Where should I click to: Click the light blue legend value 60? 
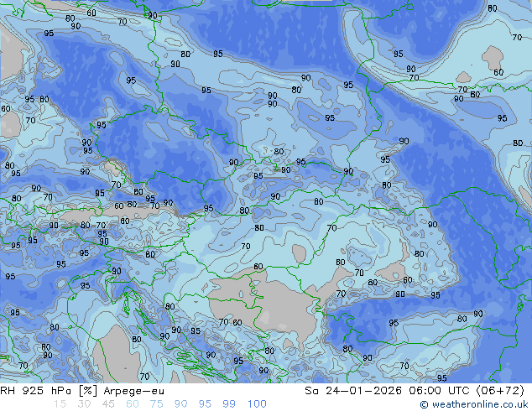133,404
